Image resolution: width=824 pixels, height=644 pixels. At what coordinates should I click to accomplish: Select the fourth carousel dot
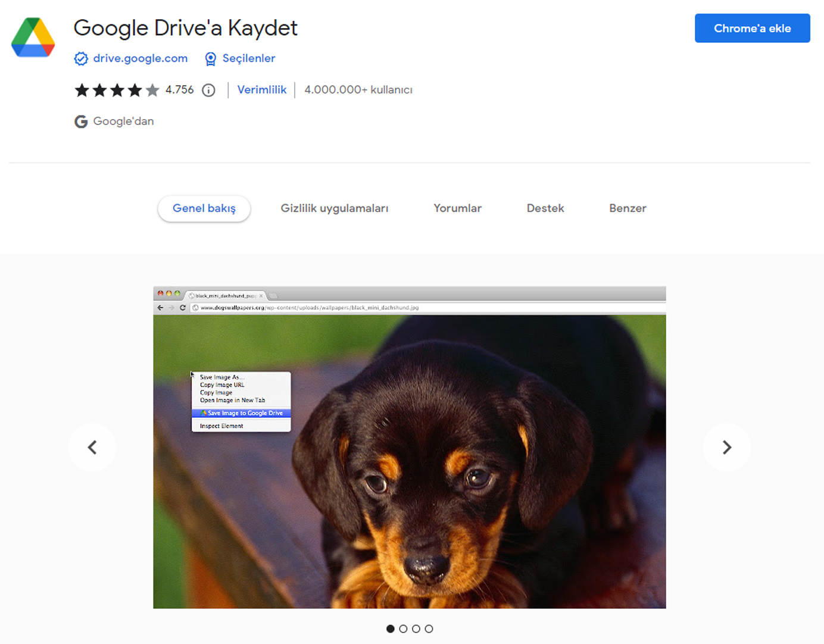(x=429, y=629)
